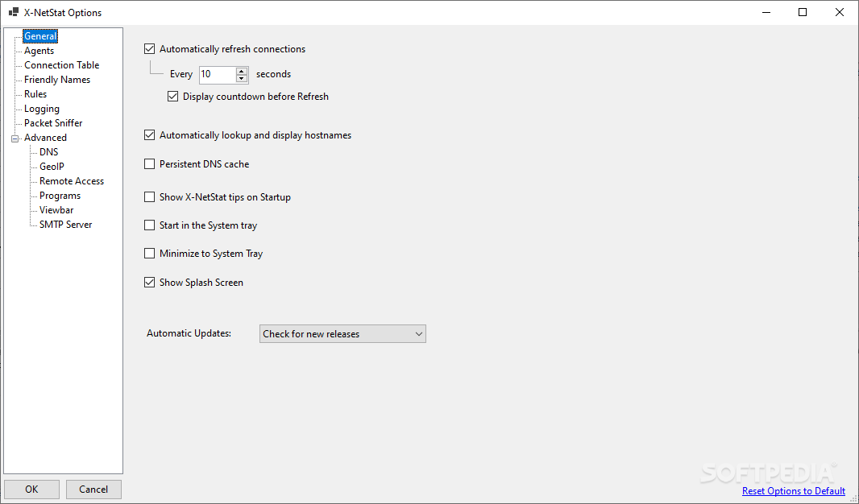Open Friendly Names settings
This screenshot has width=859, height=504.
click(x=57, y=80)
